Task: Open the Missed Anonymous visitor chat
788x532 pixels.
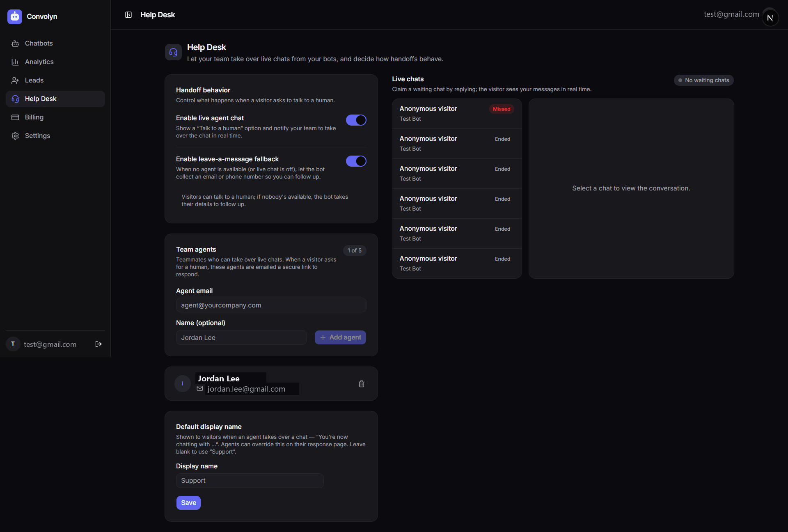Action: pos(457,114)
